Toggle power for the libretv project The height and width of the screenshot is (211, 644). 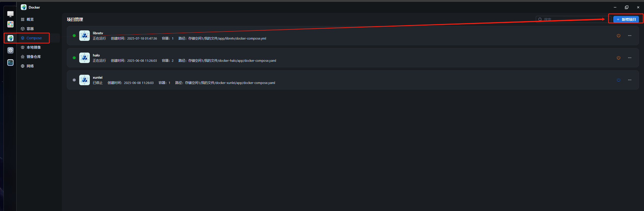click(x=618, y=36)
